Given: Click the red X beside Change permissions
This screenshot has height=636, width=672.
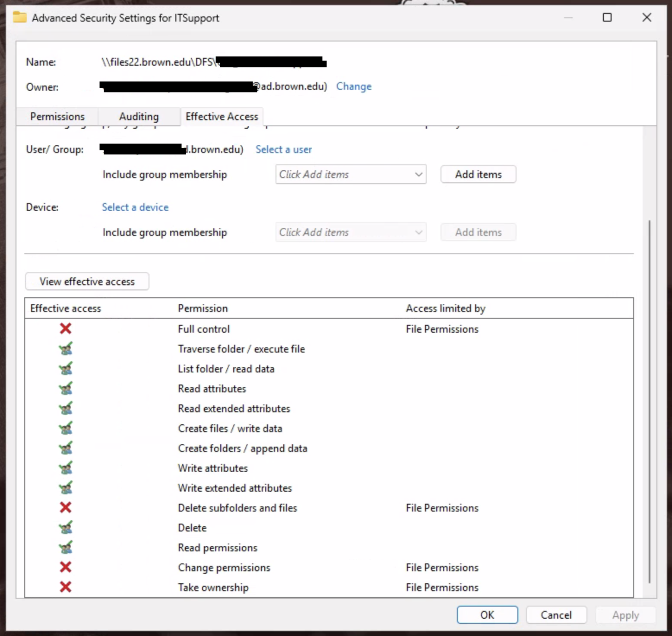Looking at the screenshot, I should click(x=66, y=567).
